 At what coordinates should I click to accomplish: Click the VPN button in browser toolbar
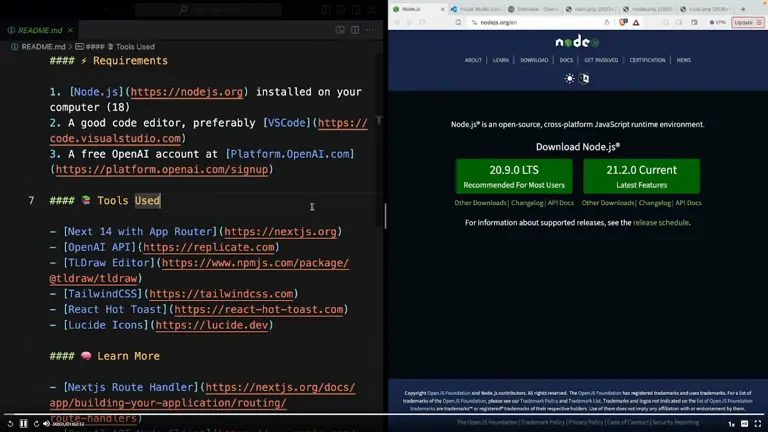pyautogui.click(x=718, y=23)
